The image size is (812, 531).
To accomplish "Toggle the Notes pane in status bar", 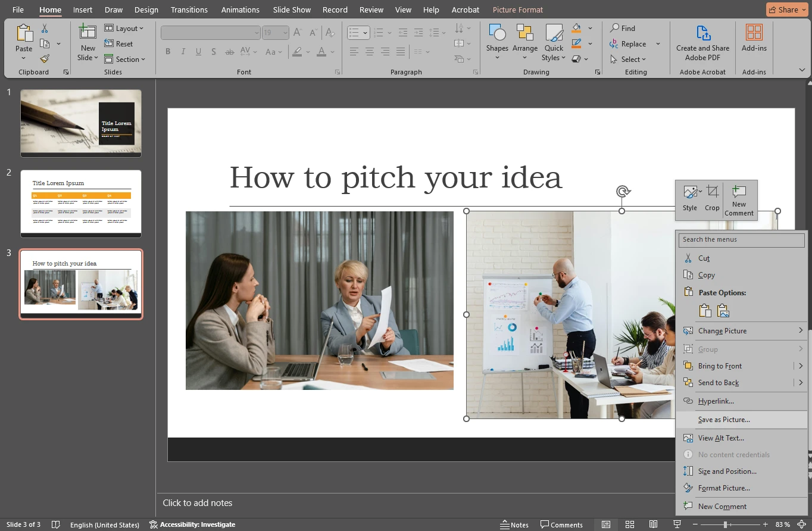I will (514, 524).
